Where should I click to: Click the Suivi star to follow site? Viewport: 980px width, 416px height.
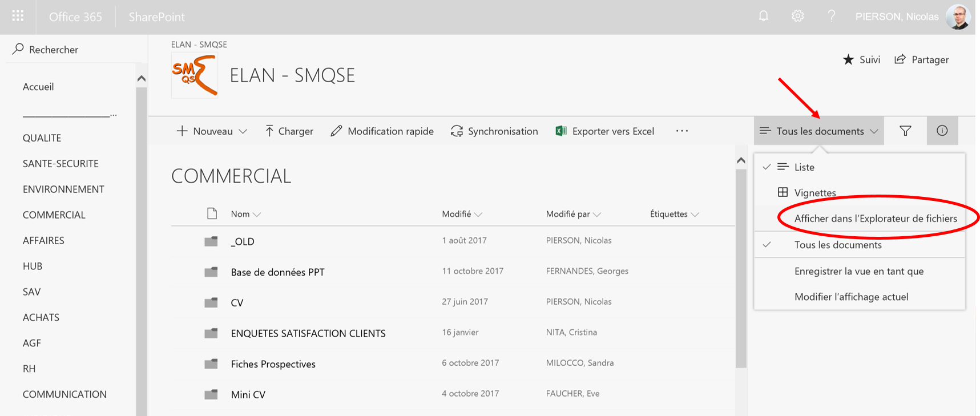click(x=861, y=60)
